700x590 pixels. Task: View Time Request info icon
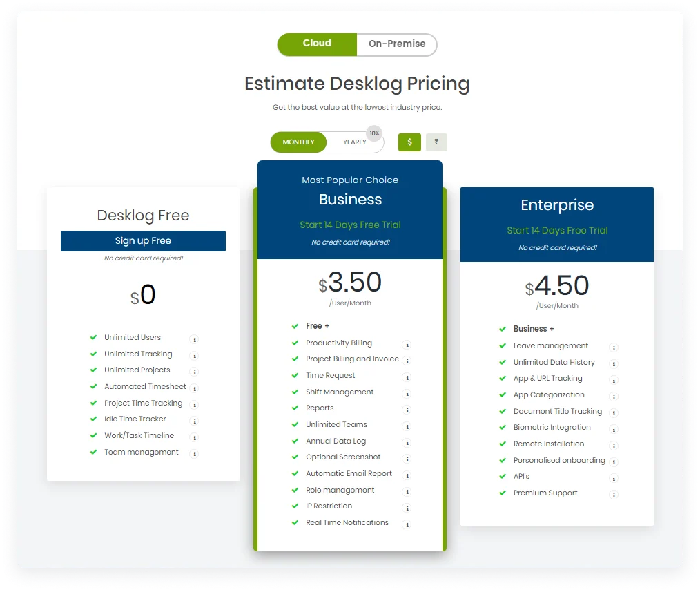407,377
